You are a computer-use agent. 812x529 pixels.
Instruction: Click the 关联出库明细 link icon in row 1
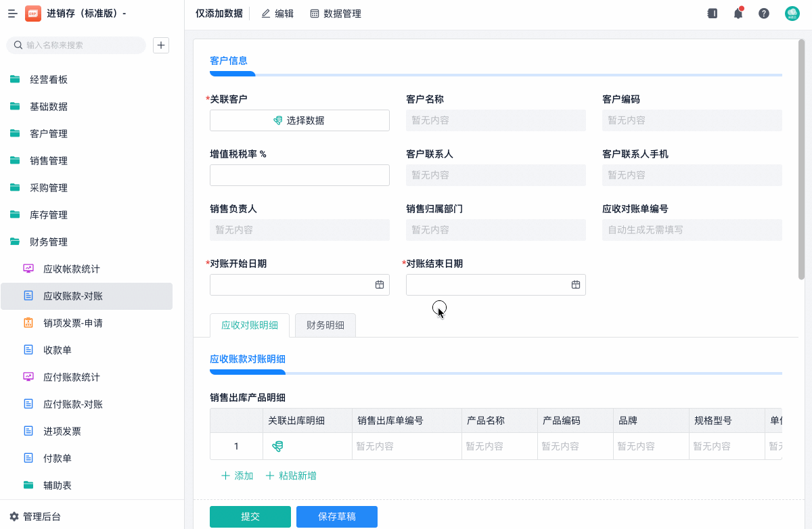point(277,446)
